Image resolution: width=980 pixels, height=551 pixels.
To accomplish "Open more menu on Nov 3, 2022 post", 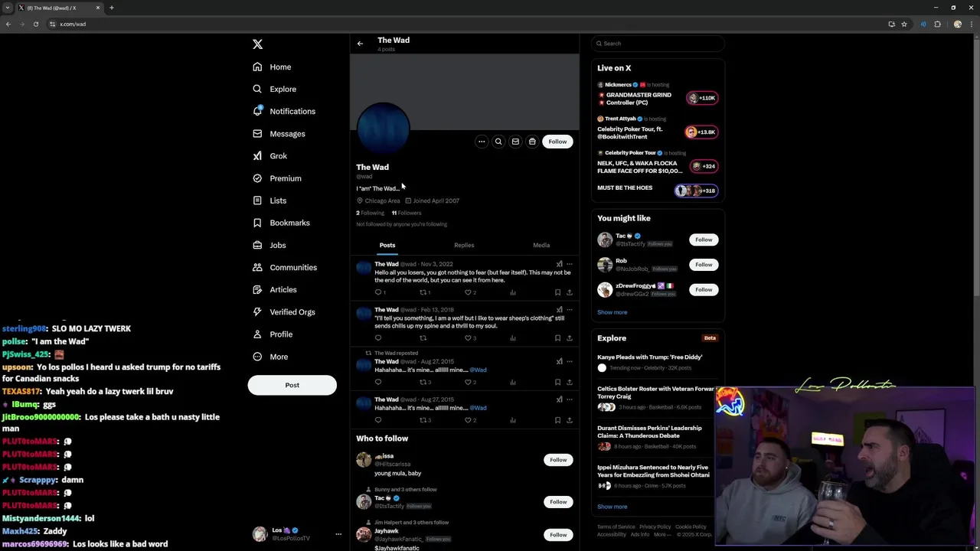I will tap(569, 264).
